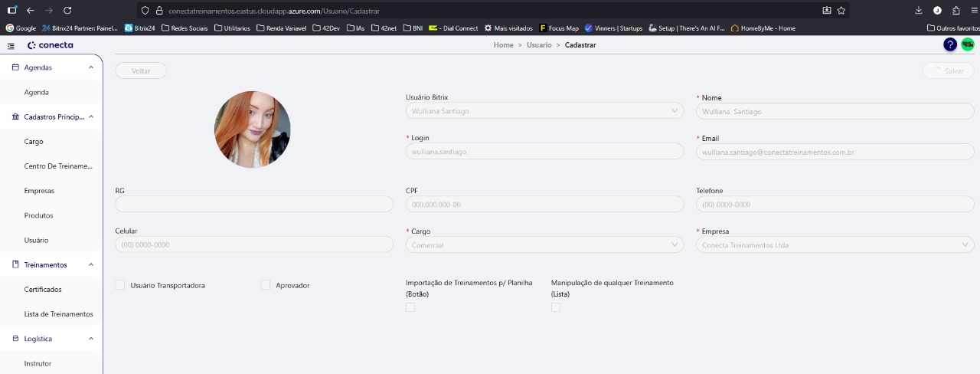This screenshot has width=980, height=374.
Task: Click the CPF input field
Action: point(544,205)
